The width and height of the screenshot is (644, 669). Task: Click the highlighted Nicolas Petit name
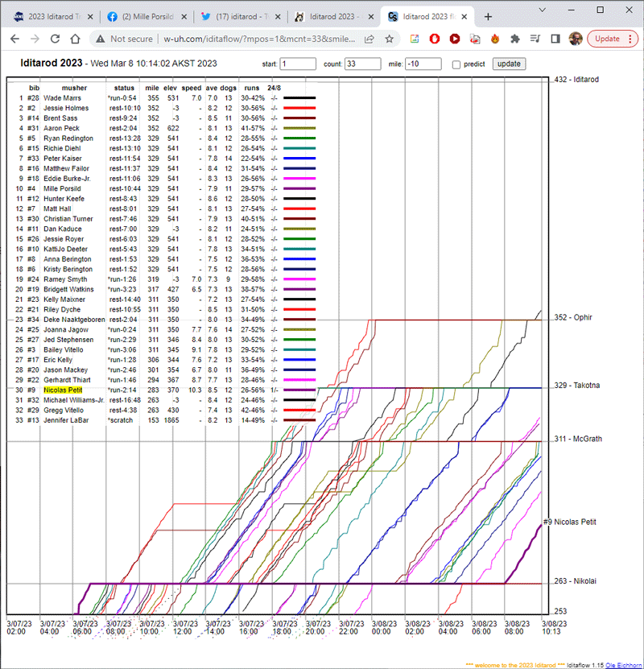click(x=63, y=390)
